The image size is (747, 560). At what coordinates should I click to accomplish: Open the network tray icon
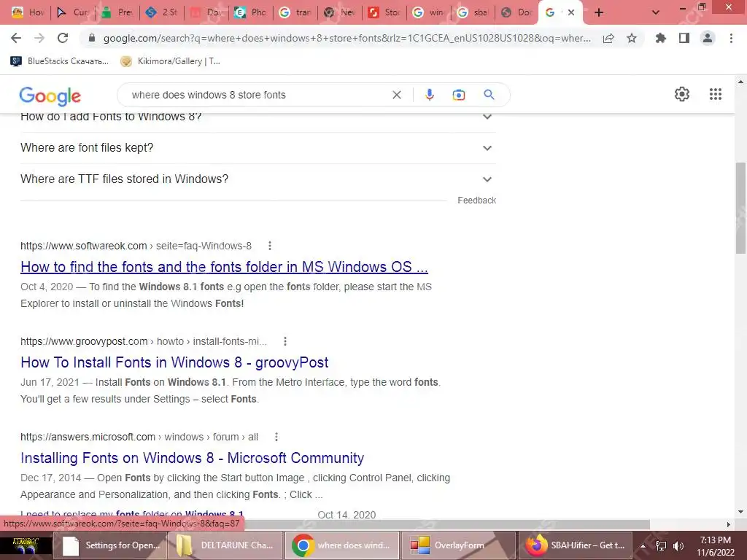pos(661,546)
